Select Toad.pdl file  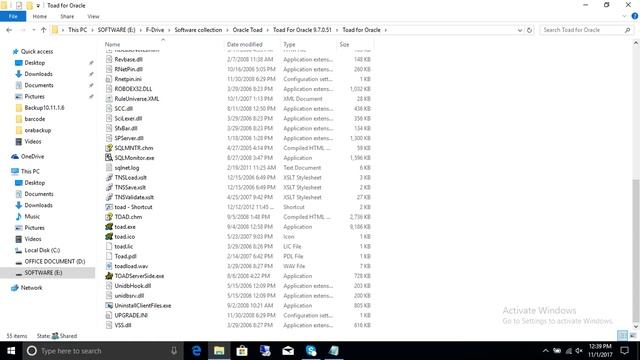[125, 256]
